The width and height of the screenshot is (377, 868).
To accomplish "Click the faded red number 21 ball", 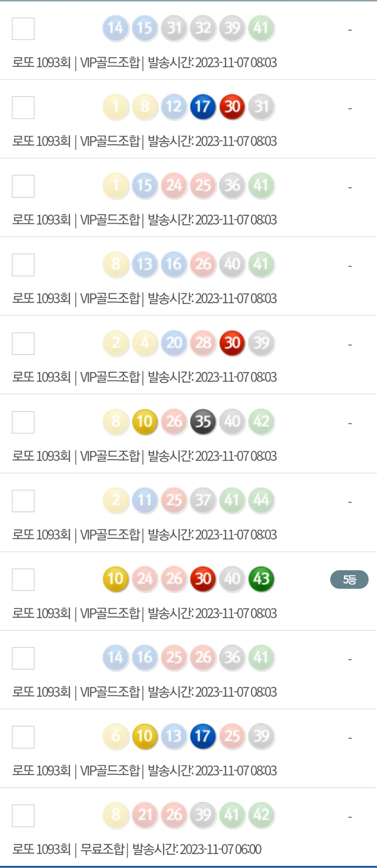I will [x=145, y=814].
